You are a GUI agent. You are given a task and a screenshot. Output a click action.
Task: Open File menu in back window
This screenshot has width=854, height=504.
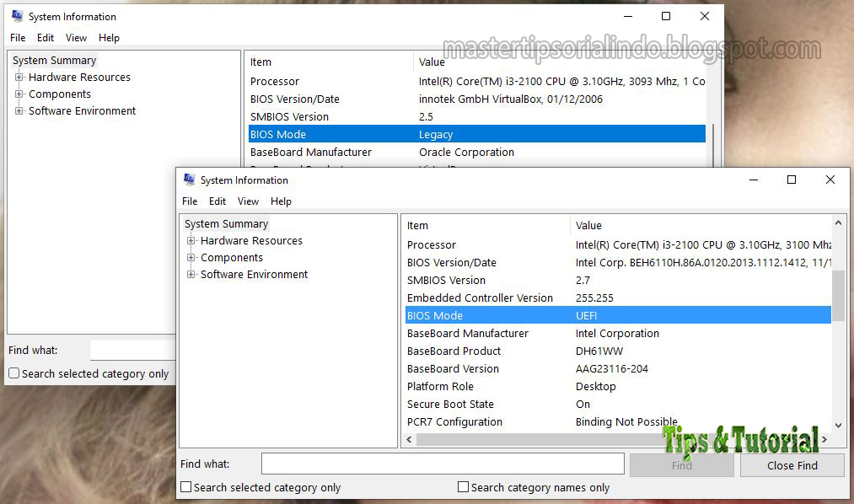click(18, 38)
